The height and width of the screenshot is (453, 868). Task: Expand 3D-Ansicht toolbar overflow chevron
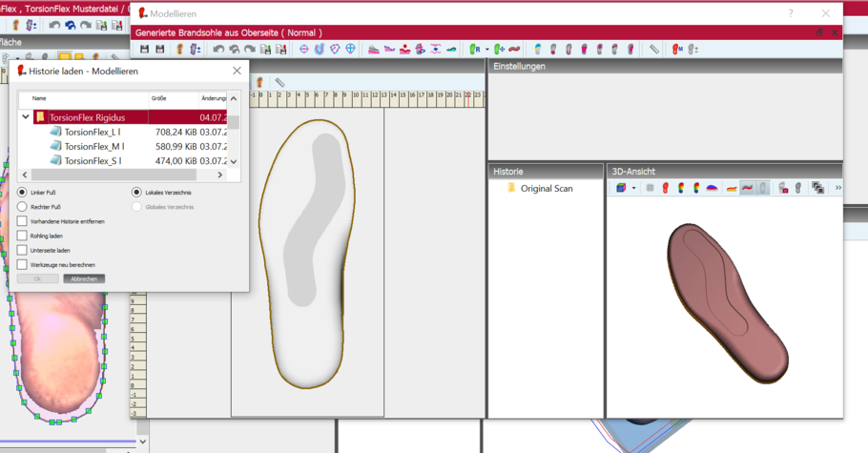click(x=837, y=188)
